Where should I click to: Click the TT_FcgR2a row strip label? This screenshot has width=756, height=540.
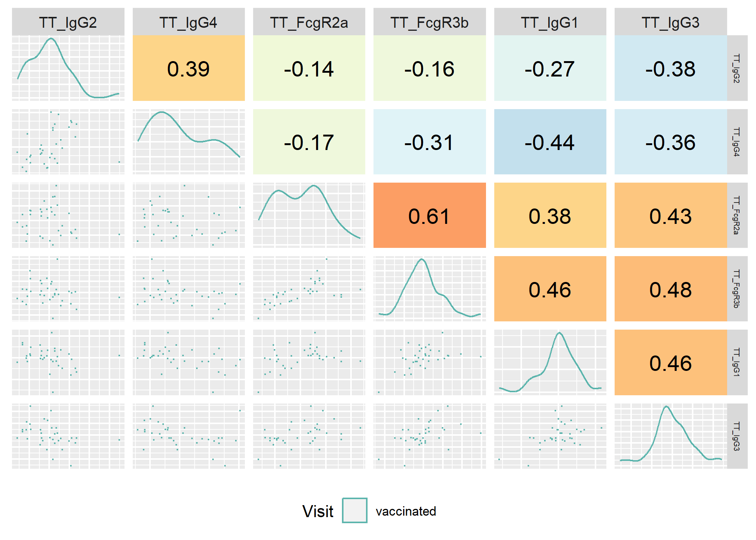(737, 215)
